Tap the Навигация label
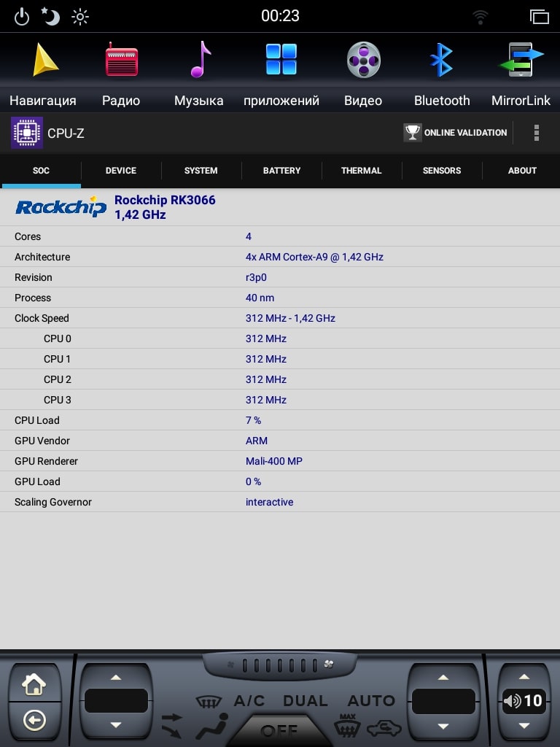Image resolution: width=560 pixels, height=747 pixels. [43, 101]
